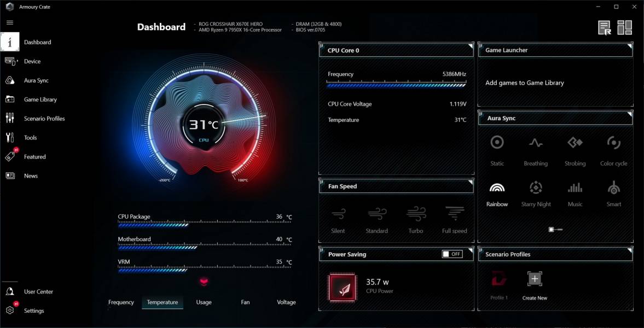644x328 pixels.
Task: Expand the red down arrow under VRM
Action: 204,281
